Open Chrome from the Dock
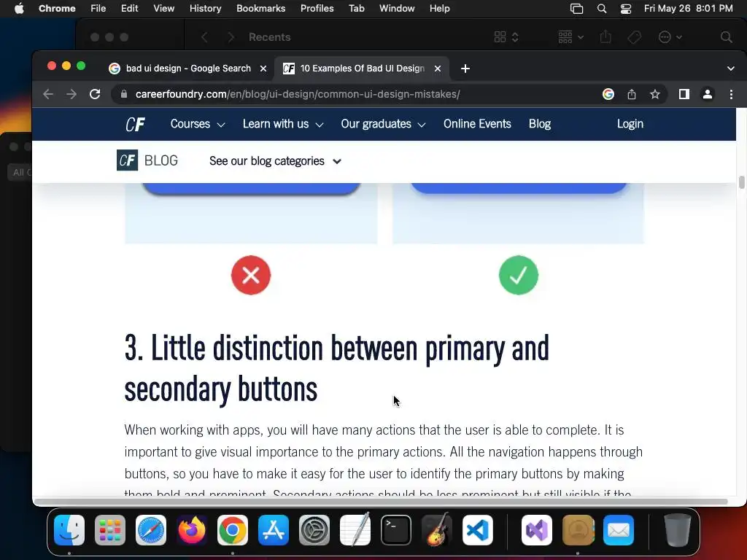 pos(233,529)
